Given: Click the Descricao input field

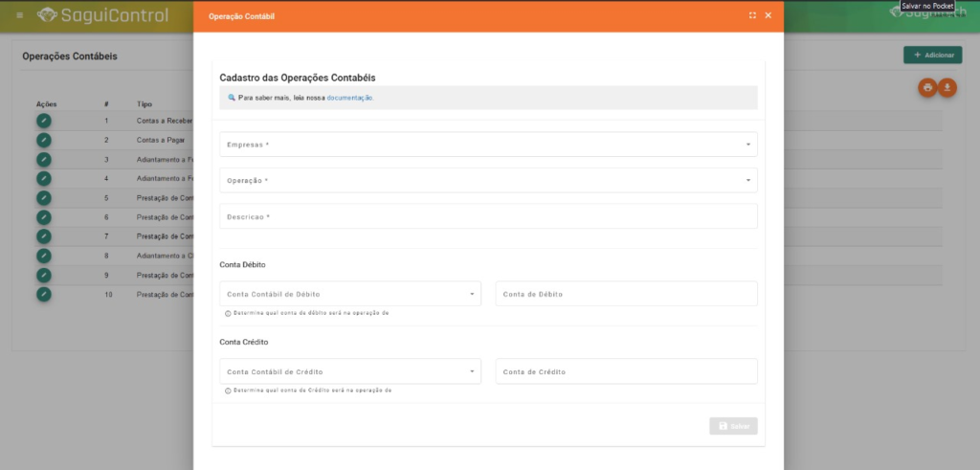Looking at the screenshot, I should click(x=488, y=216).
